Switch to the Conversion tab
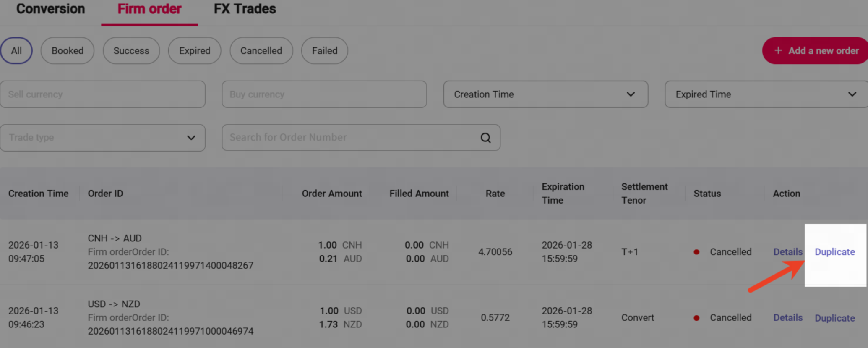Image resolution: width=868 pixels, height=348 pixels. click(x=50, y=9)
